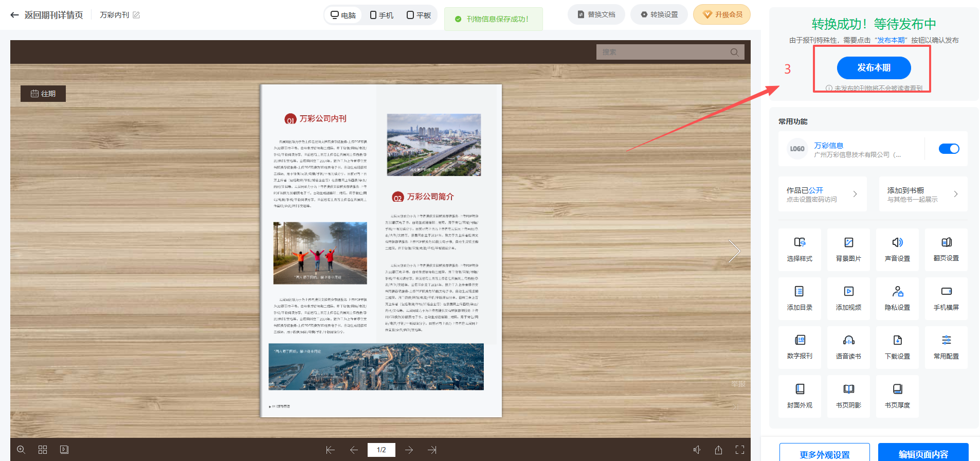Screen dimensions: 980x461
Task: Click the zoom in magnifier icon
Action: click(x=21, y=450)
